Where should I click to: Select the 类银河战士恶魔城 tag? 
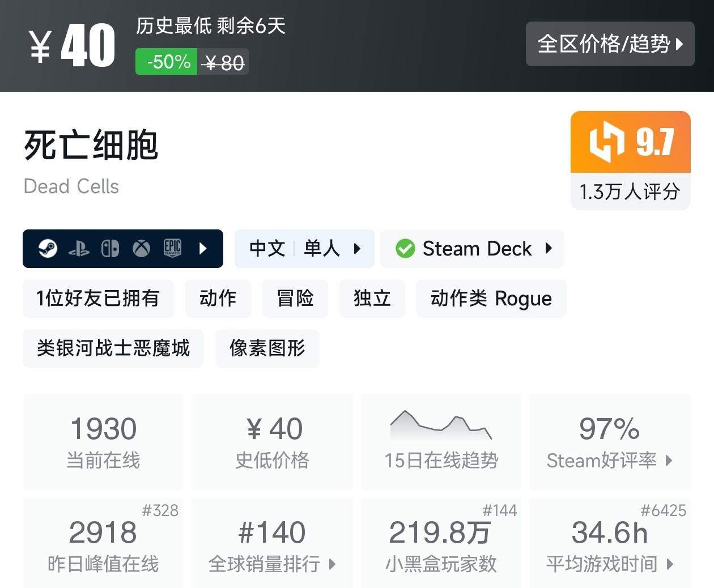[113, 348]
